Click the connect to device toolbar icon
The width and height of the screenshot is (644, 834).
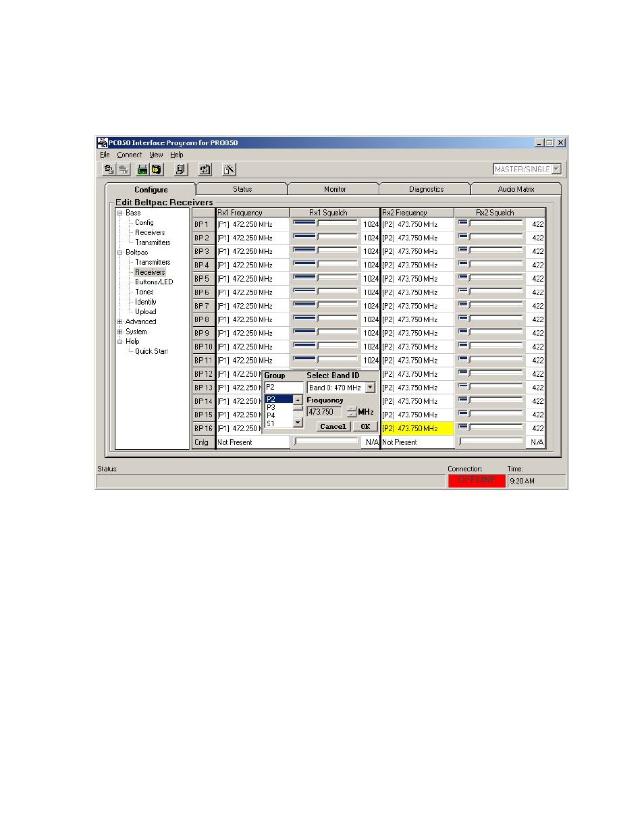[x=109, y=170]
